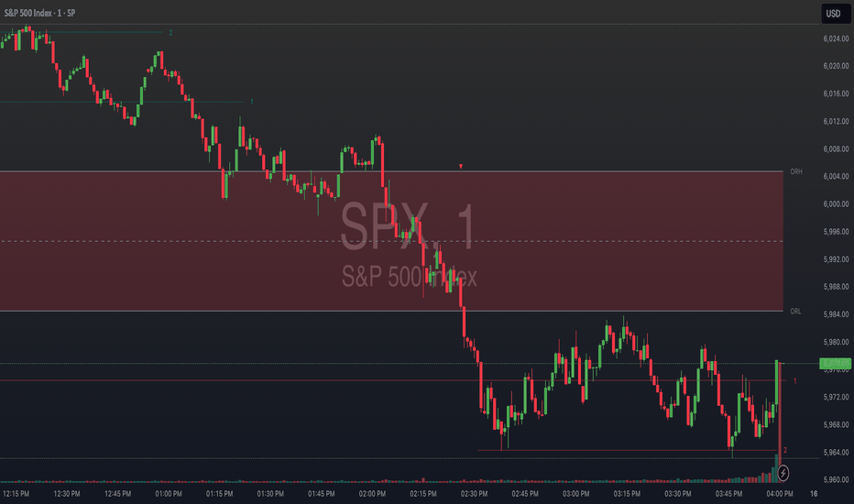This screenshot has width=854, height=504.
Task: Click the small red triangle marker above the chart
Action: pos(461,166)
